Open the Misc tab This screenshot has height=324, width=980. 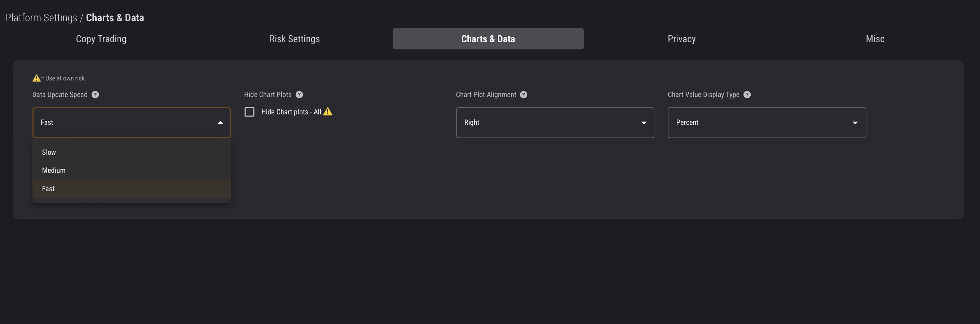(875, 39)
